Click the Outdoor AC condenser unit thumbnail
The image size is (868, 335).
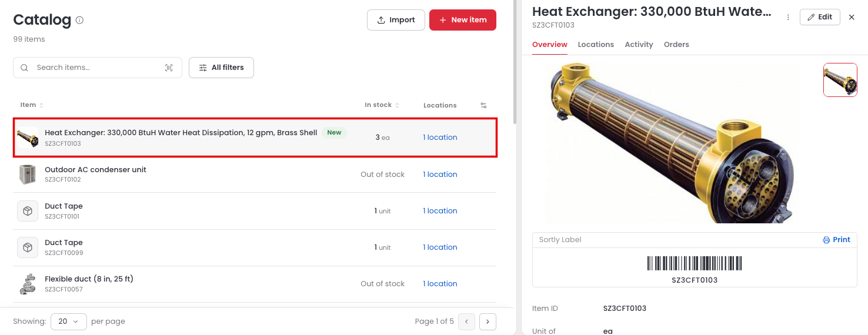28,175
